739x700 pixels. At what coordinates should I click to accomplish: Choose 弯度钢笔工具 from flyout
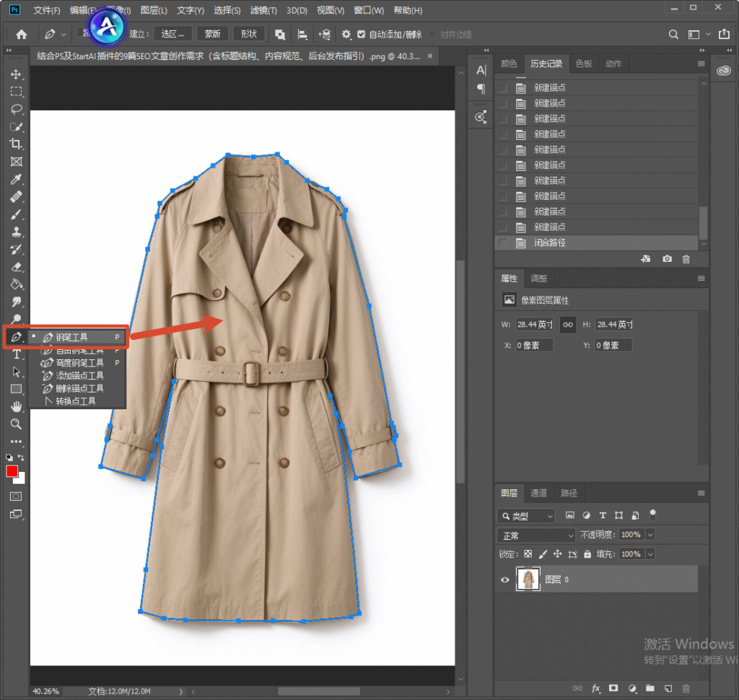pyautogui.click(x=78, y=363)
